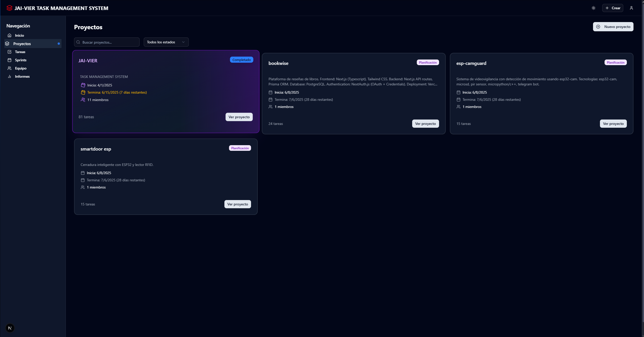Click Ver proyecto on the bookwise card

425,124
